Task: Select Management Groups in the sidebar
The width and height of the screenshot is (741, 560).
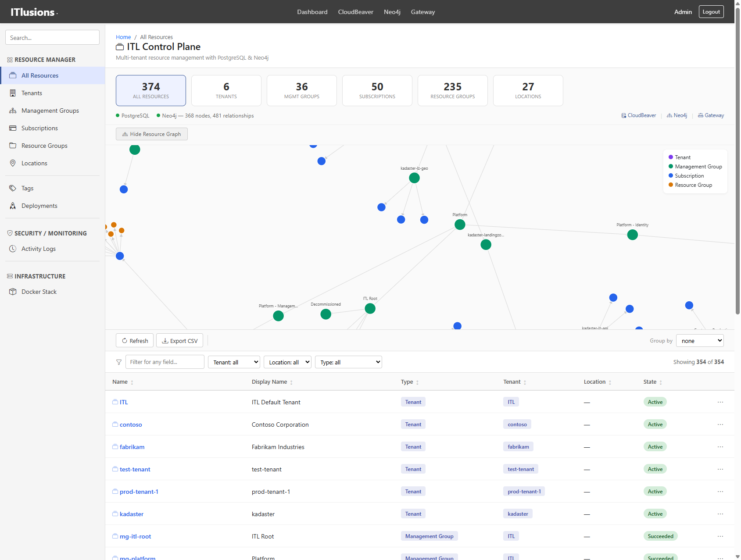Action: (x=50, y=111)
